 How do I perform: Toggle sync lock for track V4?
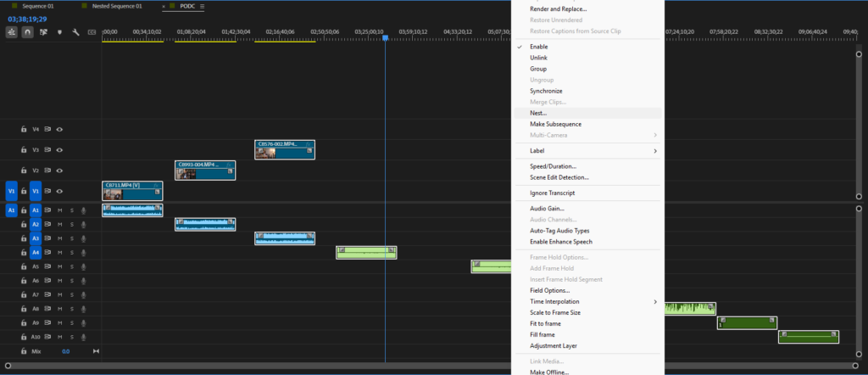(x=47, y=129)
